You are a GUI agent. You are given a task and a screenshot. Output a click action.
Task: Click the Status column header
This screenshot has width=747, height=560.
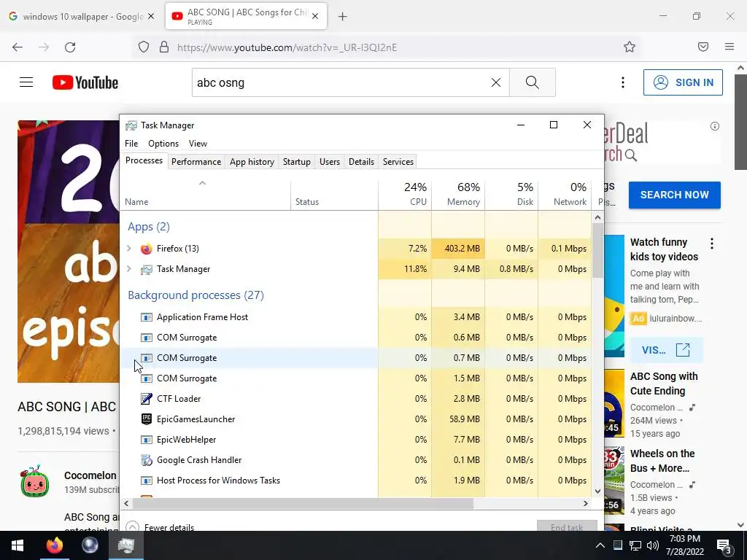[x=334, y=195]
